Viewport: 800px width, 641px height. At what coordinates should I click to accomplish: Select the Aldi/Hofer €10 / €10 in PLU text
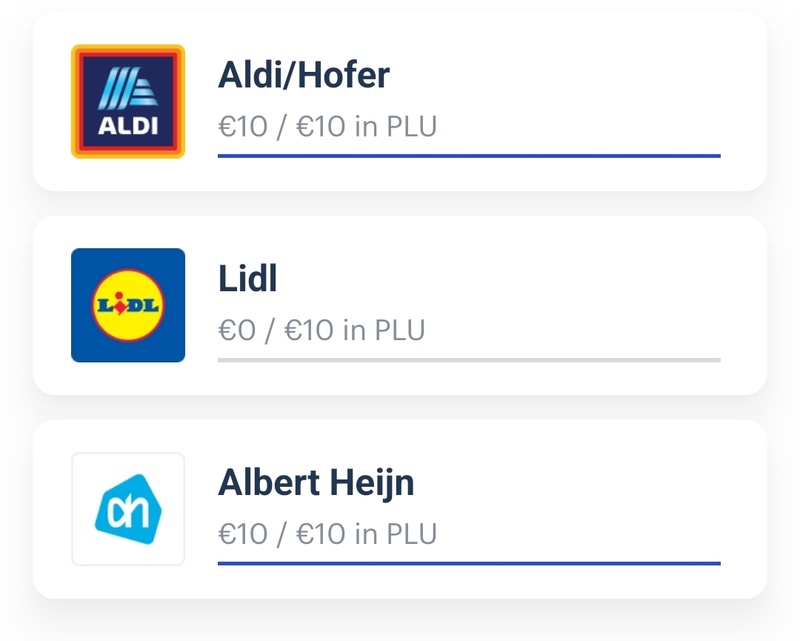coord(327,127)
